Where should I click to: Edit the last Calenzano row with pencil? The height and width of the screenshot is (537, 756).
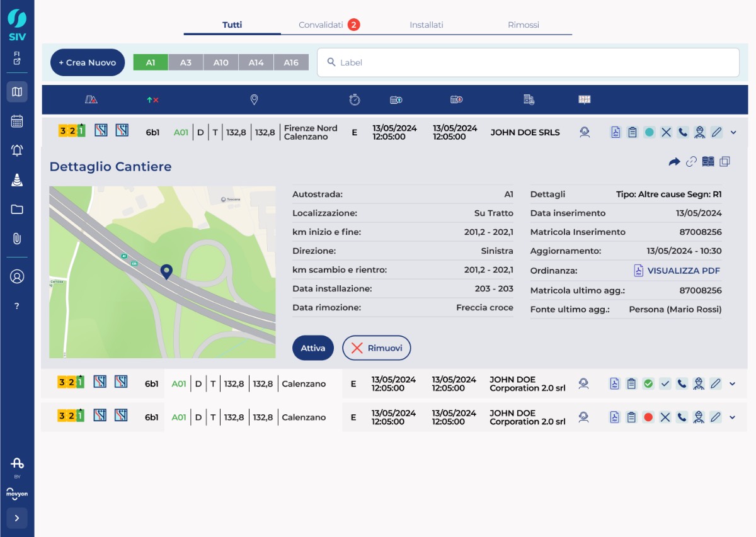(715, 417)
